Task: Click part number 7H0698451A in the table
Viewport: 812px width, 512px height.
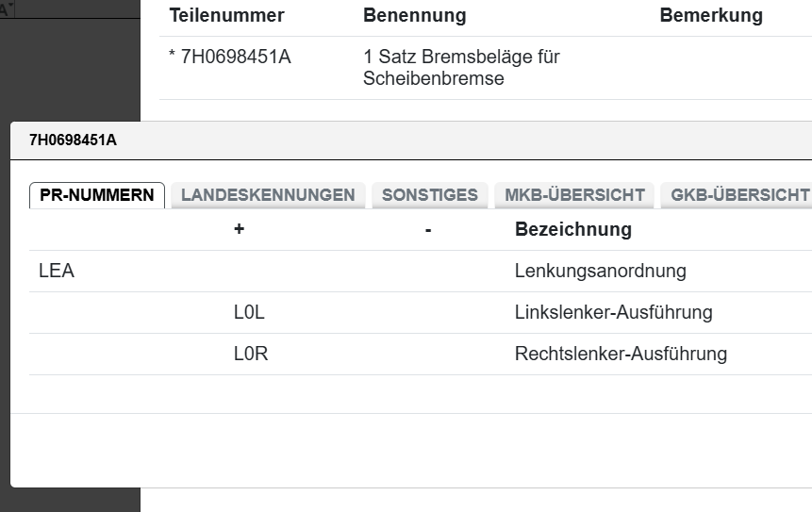Action: [234, 58]
